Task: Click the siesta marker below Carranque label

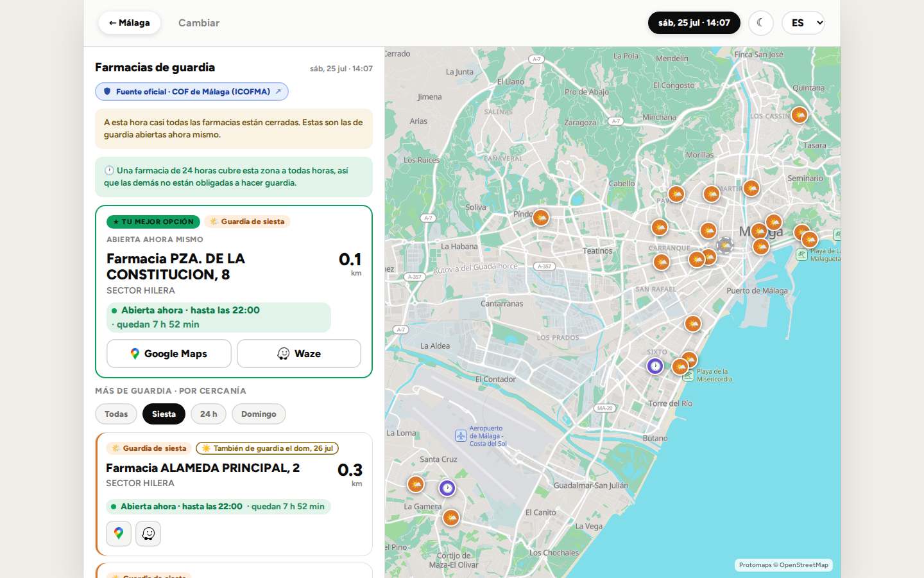Action: coord(661,262)
